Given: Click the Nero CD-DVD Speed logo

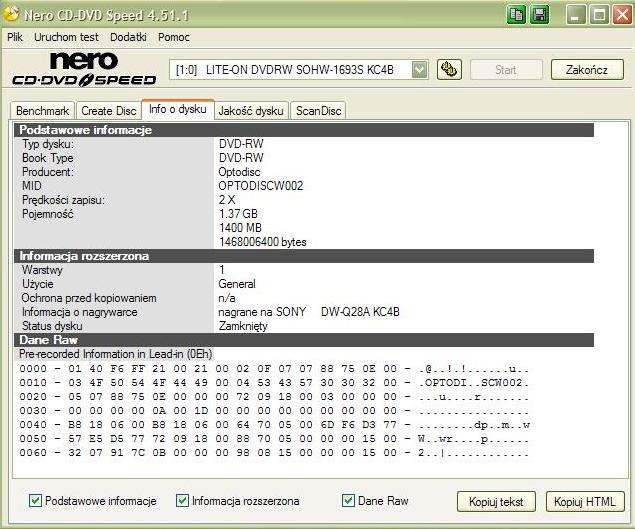Looking at the screenshot, I should (x=84, y=69).
